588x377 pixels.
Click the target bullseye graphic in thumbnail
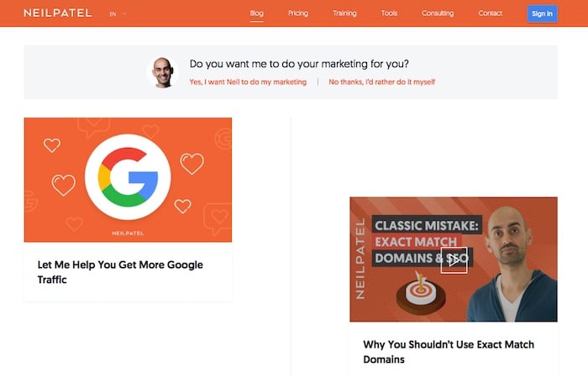(x=421, y=293)
